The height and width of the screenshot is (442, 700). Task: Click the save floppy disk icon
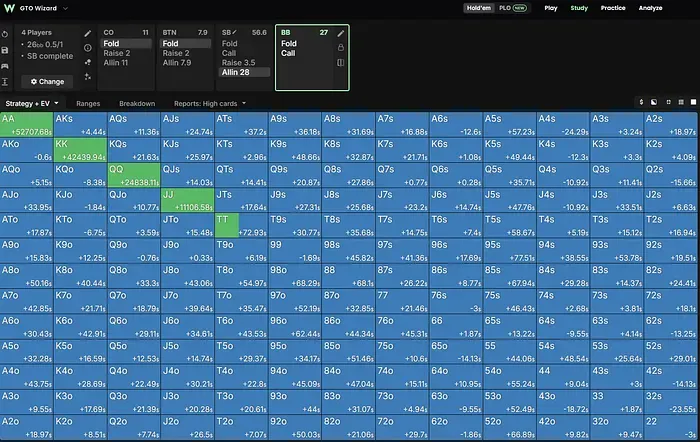click(5, 50)
